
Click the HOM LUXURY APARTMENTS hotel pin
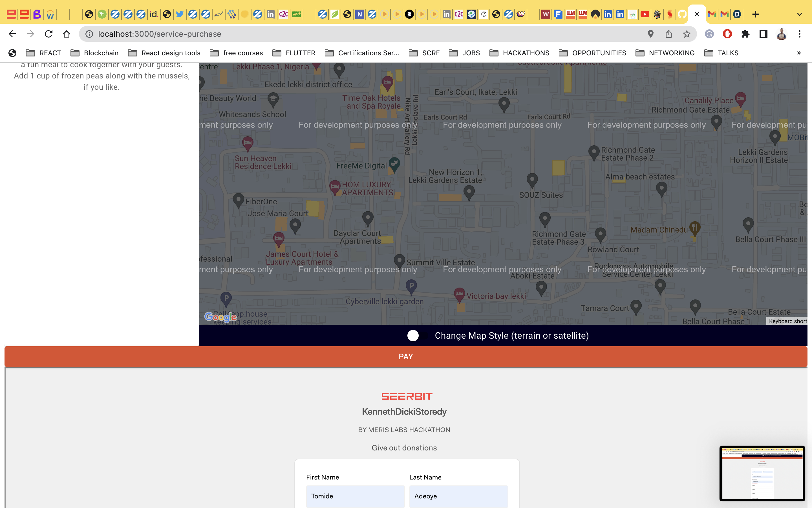click(335, 188)
